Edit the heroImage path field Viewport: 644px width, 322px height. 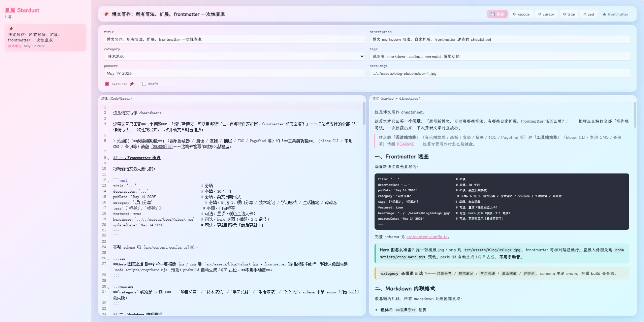(500, 73)
